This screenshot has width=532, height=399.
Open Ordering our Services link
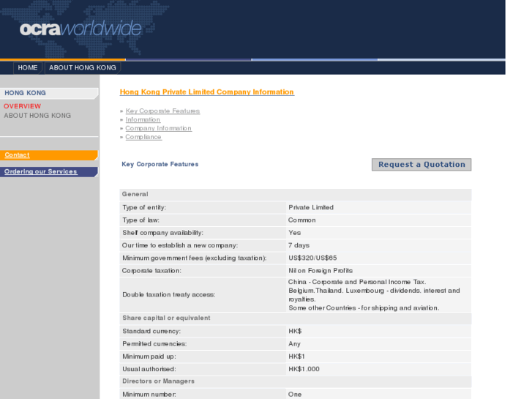[41, 171]
